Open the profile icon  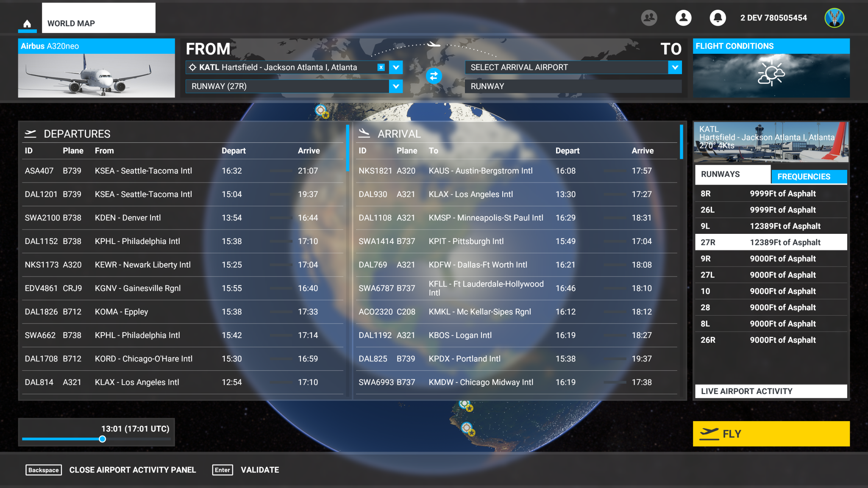pyautogui.click(x=683, y=18)
